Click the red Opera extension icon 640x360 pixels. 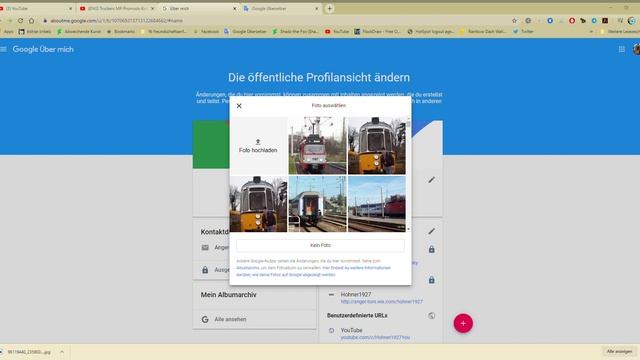pos(572,20)
